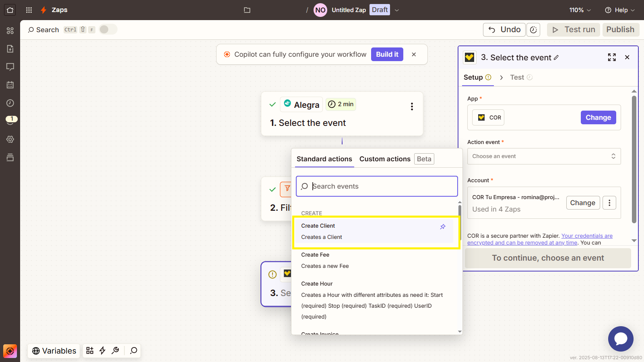This screenshot has width=644, height=362.
Task: Open the versions stack sidebar icon
Action: (x=10, y=157)
